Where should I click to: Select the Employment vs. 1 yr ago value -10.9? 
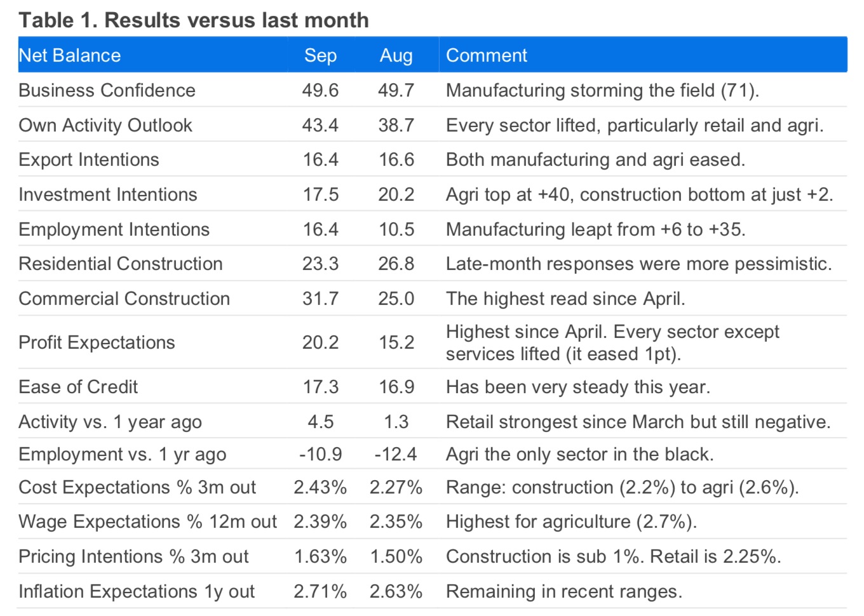[x=320, y=454]
